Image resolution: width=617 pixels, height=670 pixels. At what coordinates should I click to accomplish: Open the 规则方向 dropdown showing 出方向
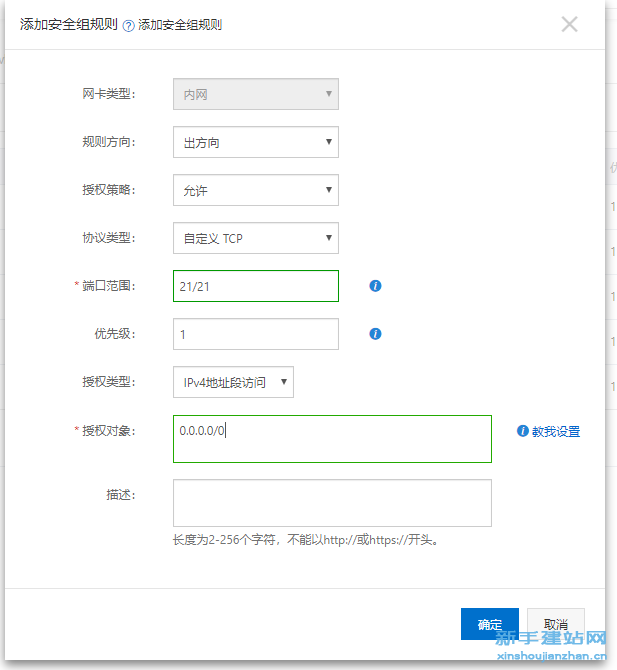256,142
